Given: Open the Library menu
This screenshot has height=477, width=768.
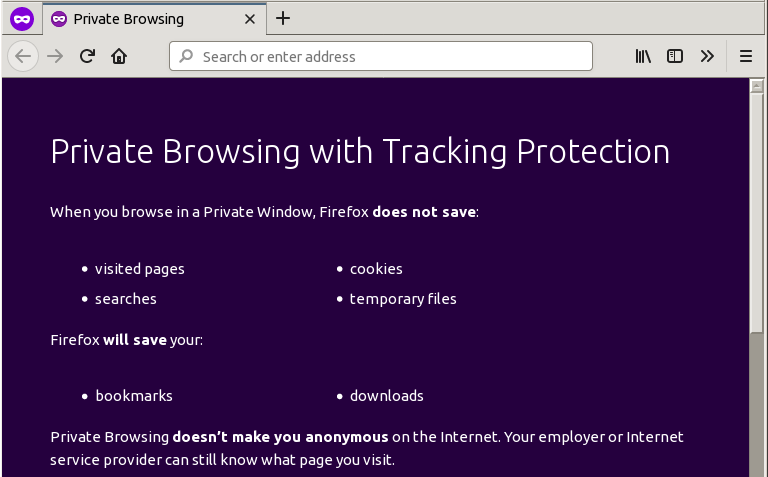Looking at the screenshot, I should point(643,57).
